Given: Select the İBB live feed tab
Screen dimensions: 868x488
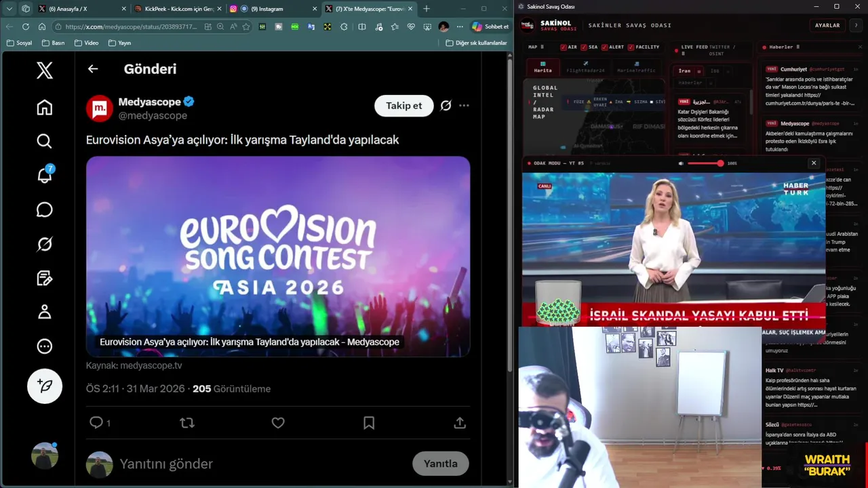Looking at the screenshot, I should tap(715, 70).
